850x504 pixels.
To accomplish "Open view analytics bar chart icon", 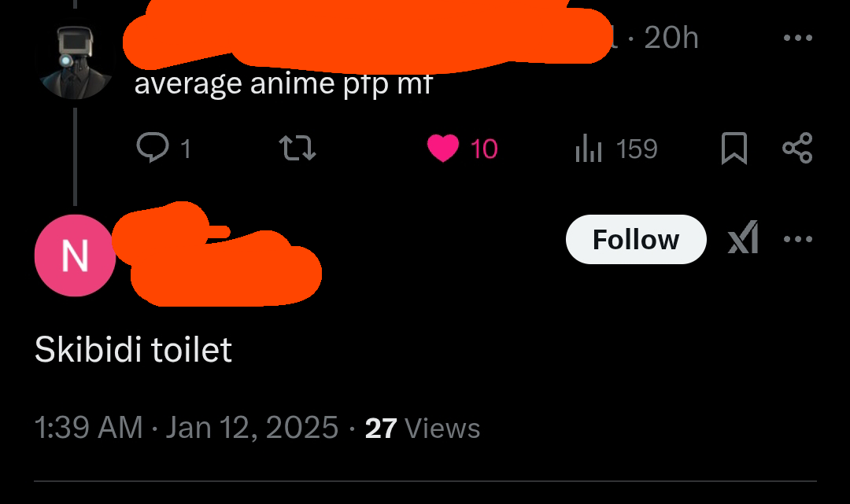I will (589, 148).
